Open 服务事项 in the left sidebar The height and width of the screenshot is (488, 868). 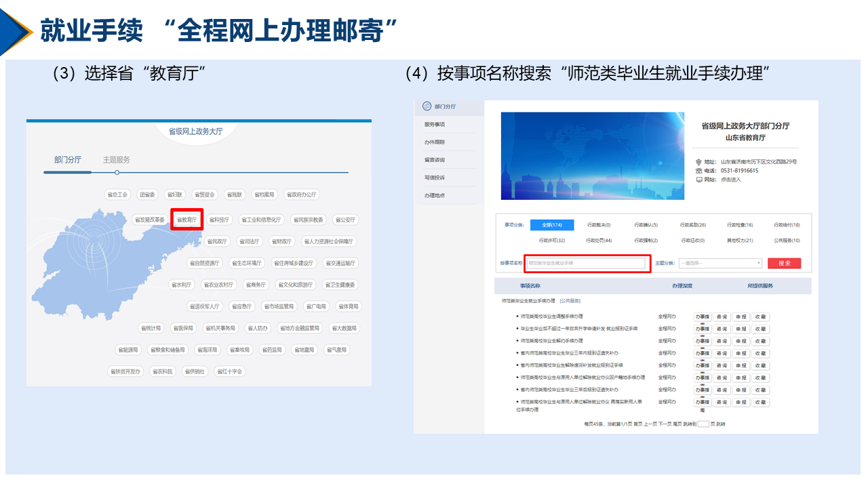coord(435,125)
